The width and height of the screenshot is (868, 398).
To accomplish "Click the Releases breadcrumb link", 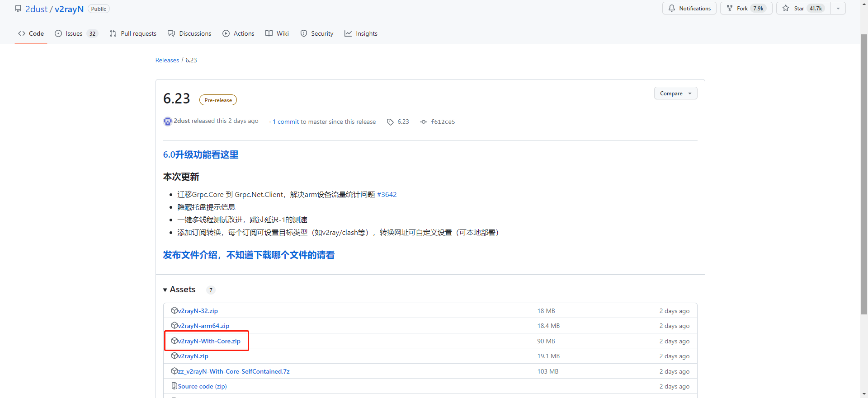I will click(x=167, y=60).
